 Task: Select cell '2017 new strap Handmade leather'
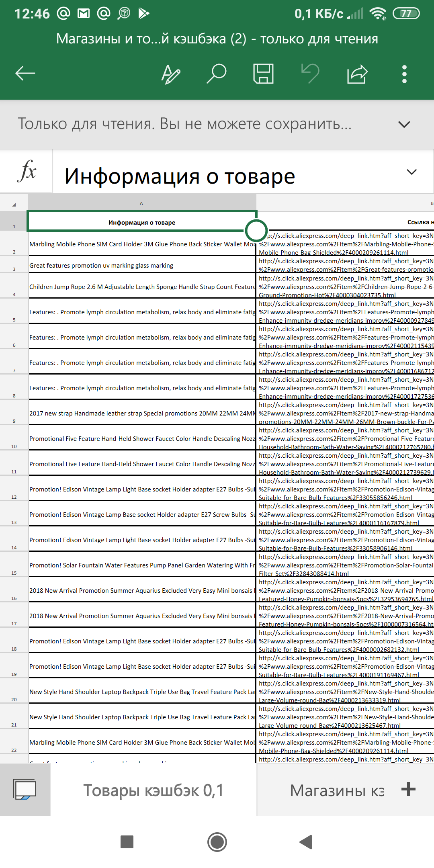pos(142,413)
